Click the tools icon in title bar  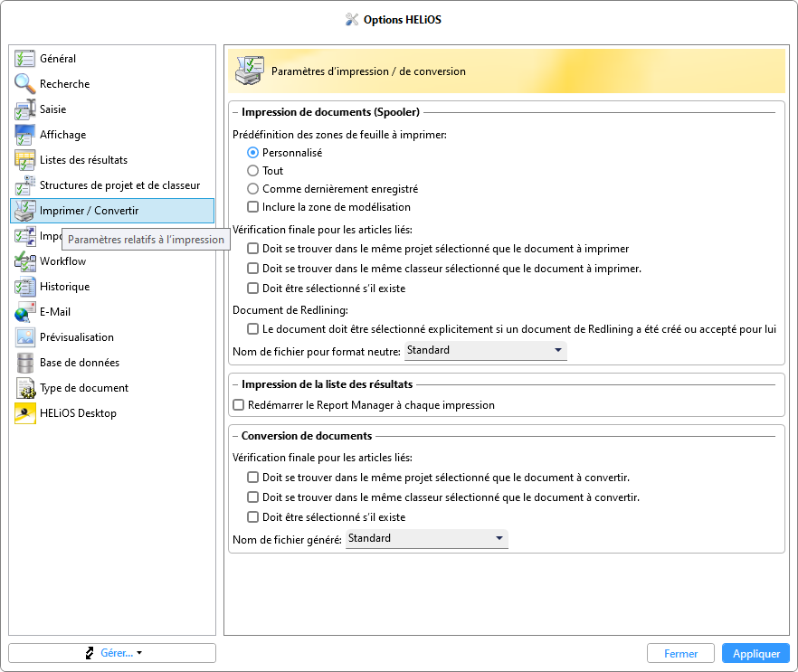click(352, 19)
